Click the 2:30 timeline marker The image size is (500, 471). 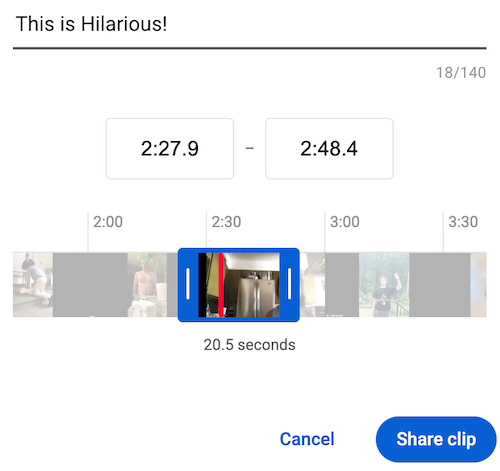click(226, 222)
